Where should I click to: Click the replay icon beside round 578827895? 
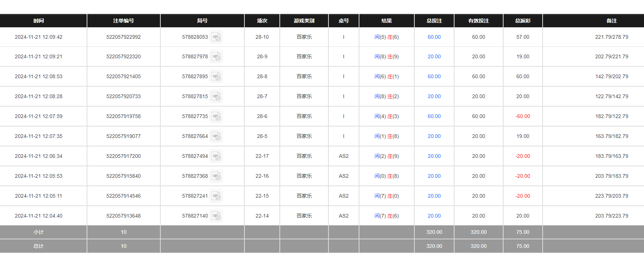(216, 77)
